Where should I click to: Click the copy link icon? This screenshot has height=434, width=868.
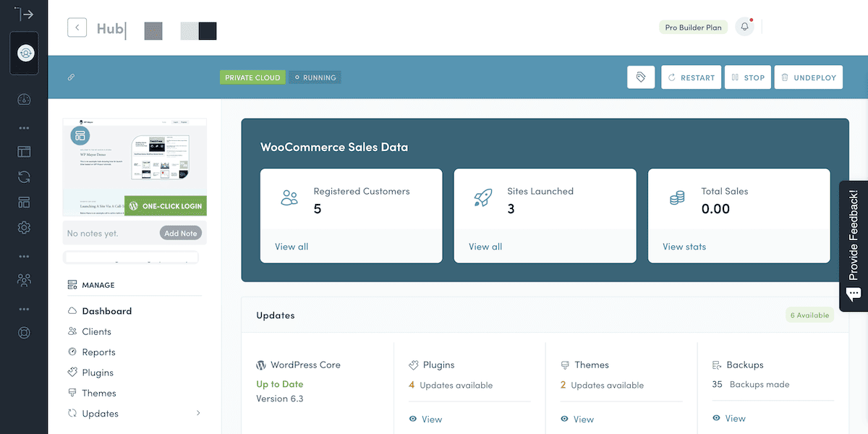click(x=72, y=77)
